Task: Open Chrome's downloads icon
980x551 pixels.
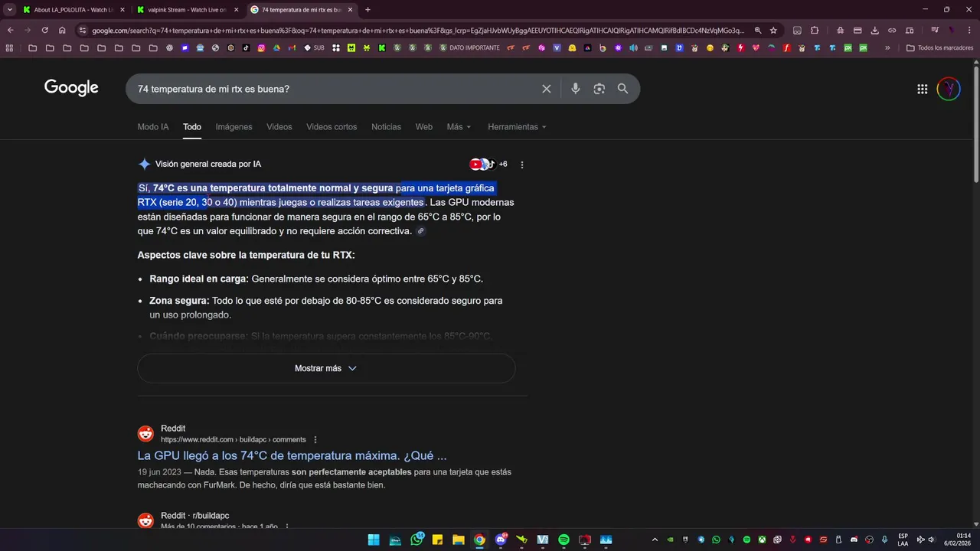Action: point(874,31)
